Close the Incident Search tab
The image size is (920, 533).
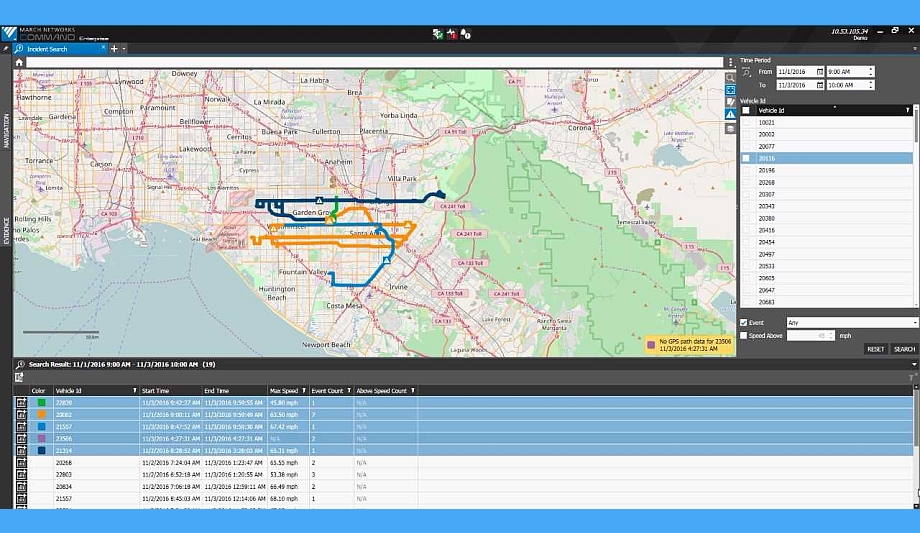click(x=103, y=48)
